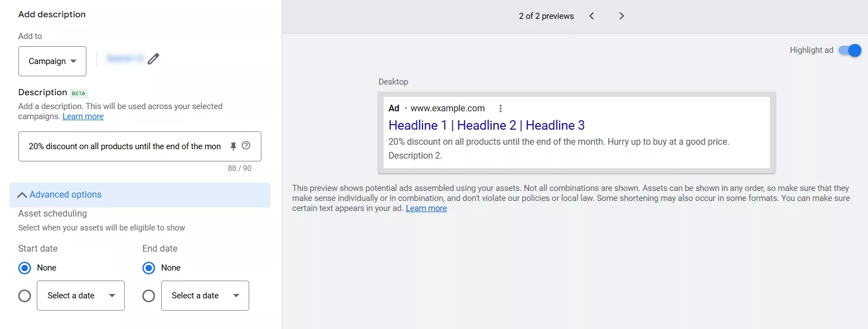Choose the Start date custom date radio

[x=25, y=296]
